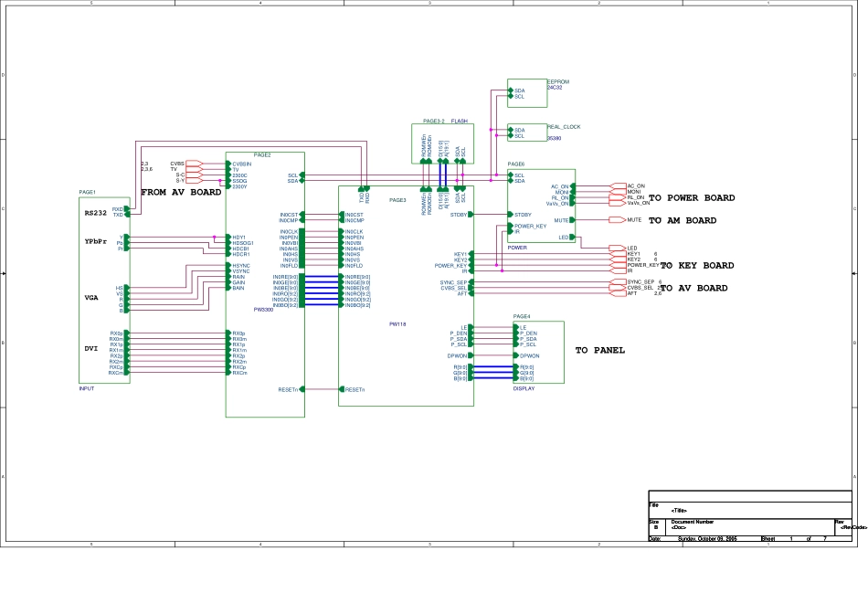This screenshot has height=614, width=868.
Task: Select the PAGE3-2 FLASH block
Action: 444,143
